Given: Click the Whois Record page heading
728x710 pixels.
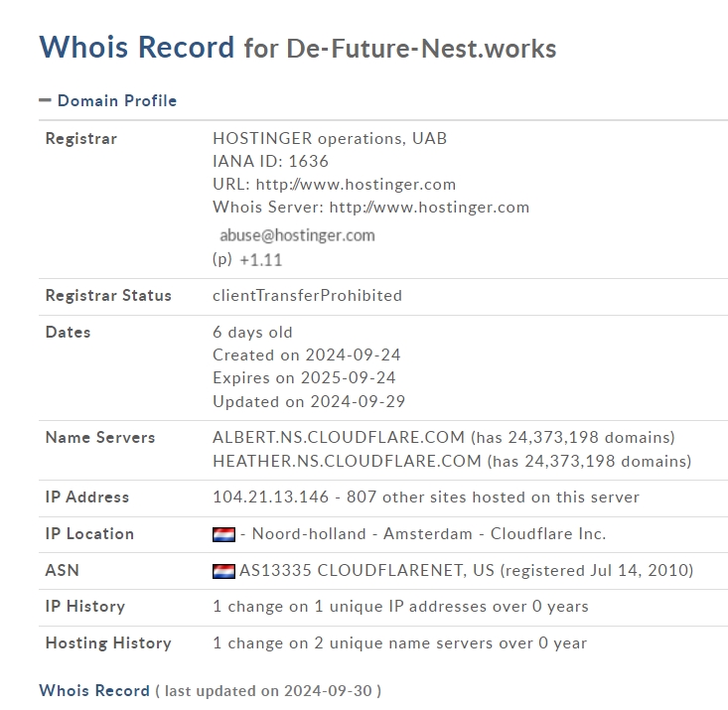Looking at the screenshot, I should point(137,47).
